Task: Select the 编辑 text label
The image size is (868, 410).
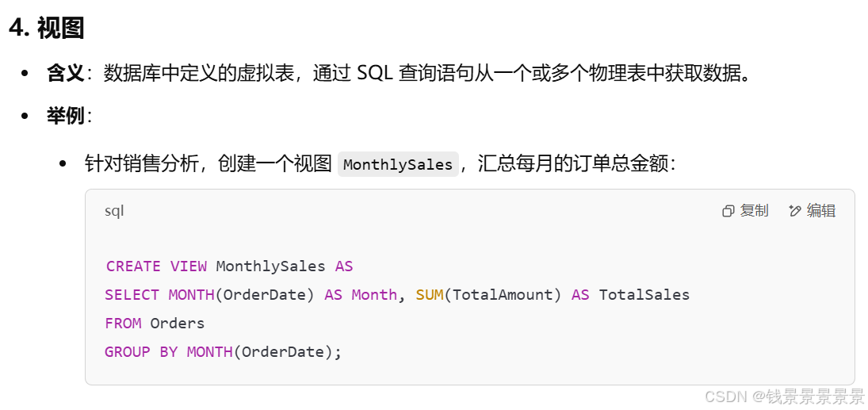Action: (x=821, y=210)
